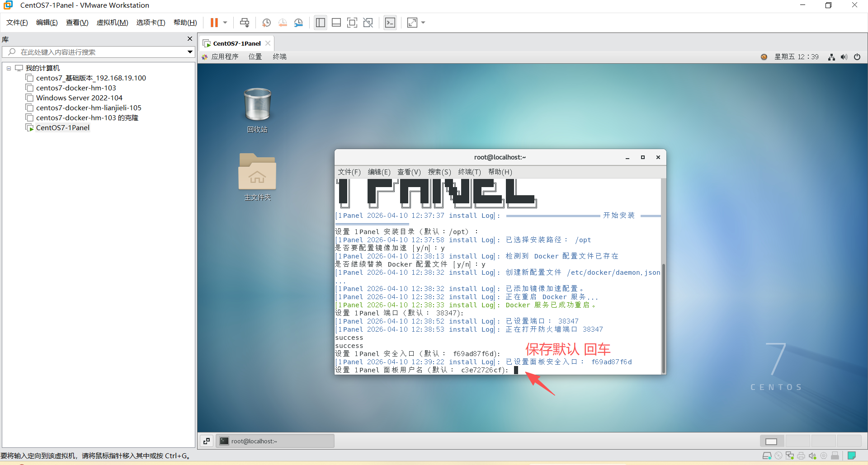This screenshot has width=868, height=465.
Task: Open the 查看(V) menu in VMware
Action: (77, 23)
